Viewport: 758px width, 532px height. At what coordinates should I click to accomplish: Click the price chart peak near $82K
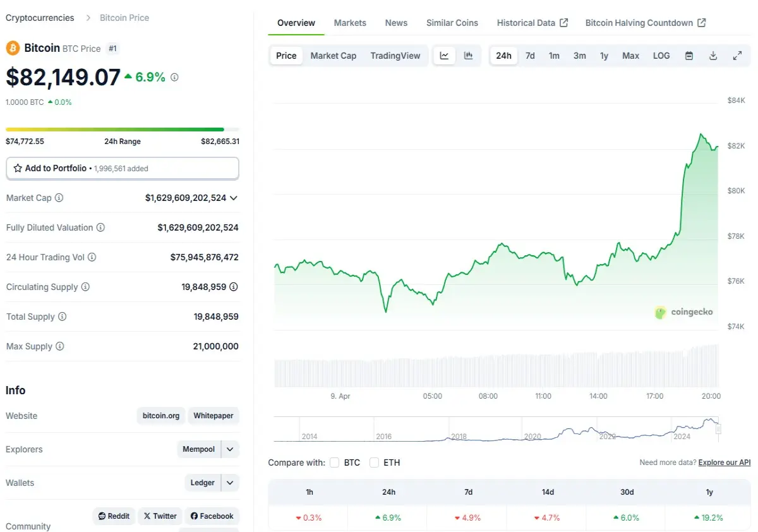pos(701,134)
